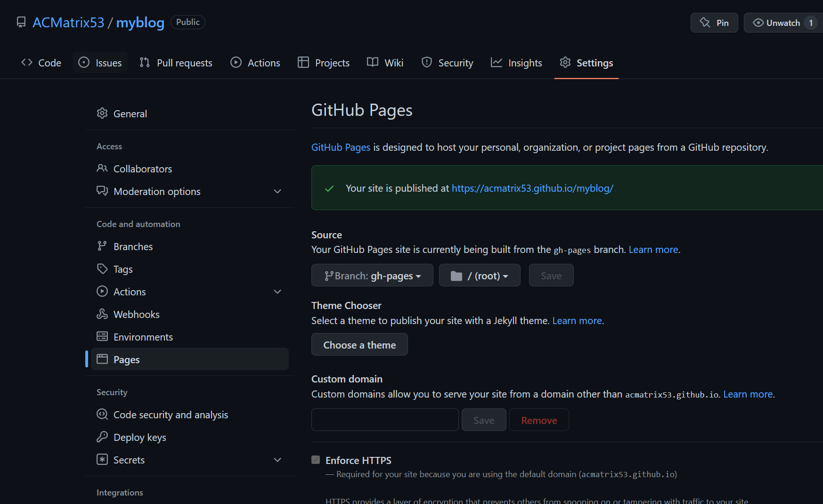Click the Deploy keys key icon
This screenshot has width=823, height=504.
(x=102, y=437)
